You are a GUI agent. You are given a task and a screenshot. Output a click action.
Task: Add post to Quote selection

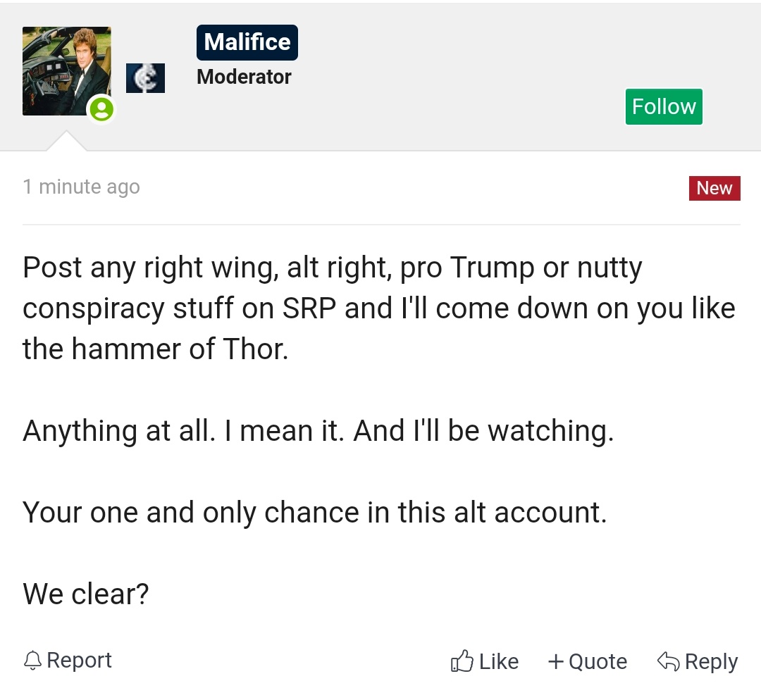(598, 662)
